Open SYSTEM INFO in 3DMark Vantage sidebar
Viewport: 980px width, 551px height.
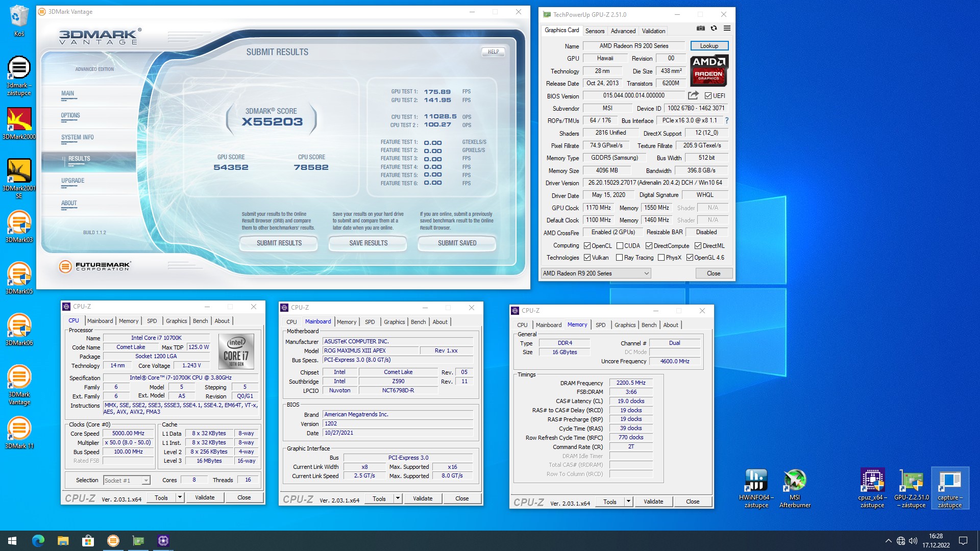[77, 137]
